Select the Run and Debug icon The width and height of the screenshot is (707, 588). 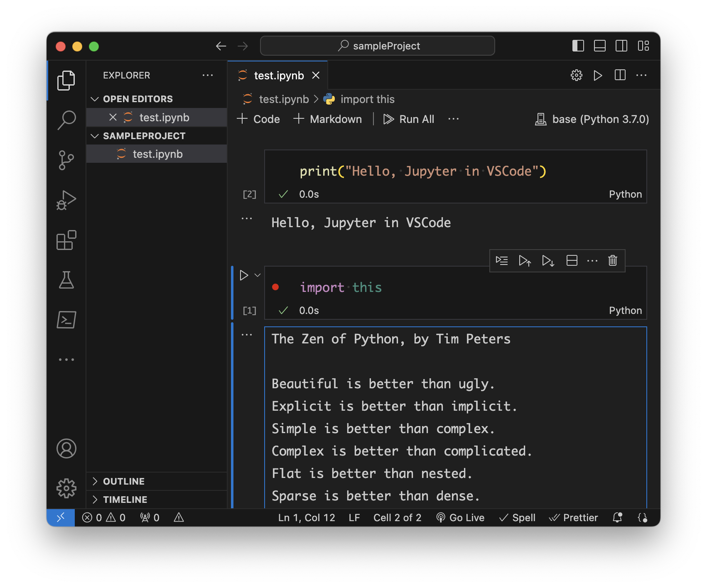pyautogui.click(x=66, y=200)
